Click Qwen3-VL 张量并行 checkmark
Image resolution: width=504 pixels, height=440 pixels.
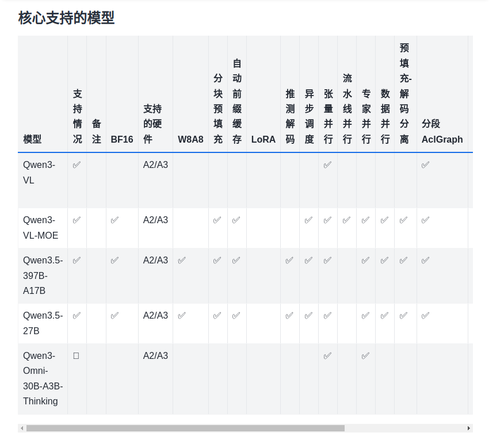[327, 165]
